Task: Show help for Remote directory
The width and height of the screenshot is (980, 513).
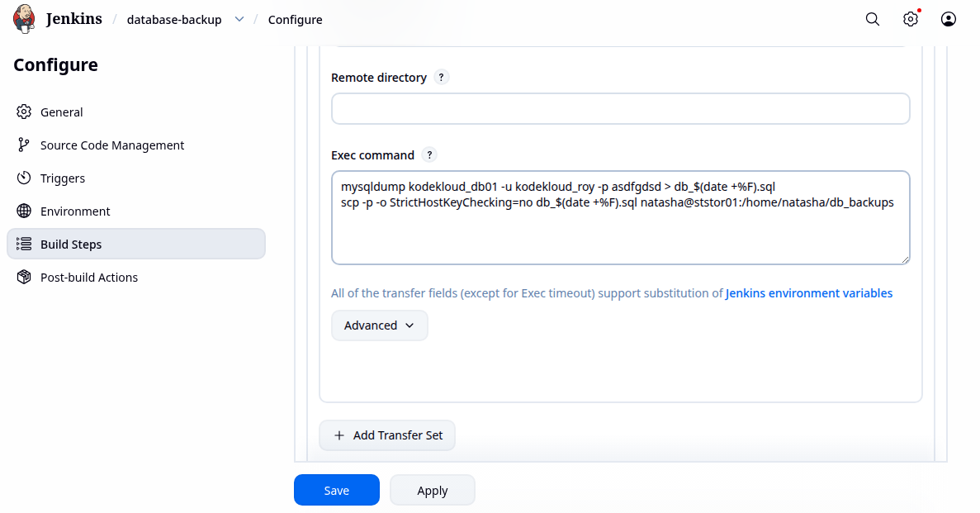Action: (x=441, y=78)
